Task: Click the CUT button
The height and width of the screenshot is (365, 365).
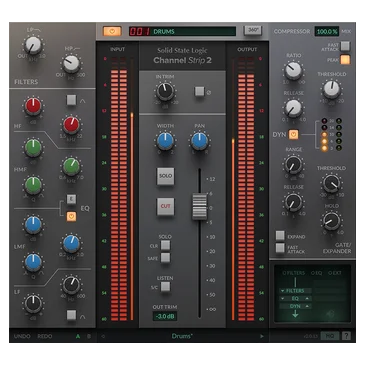Action: coord(165,206)
